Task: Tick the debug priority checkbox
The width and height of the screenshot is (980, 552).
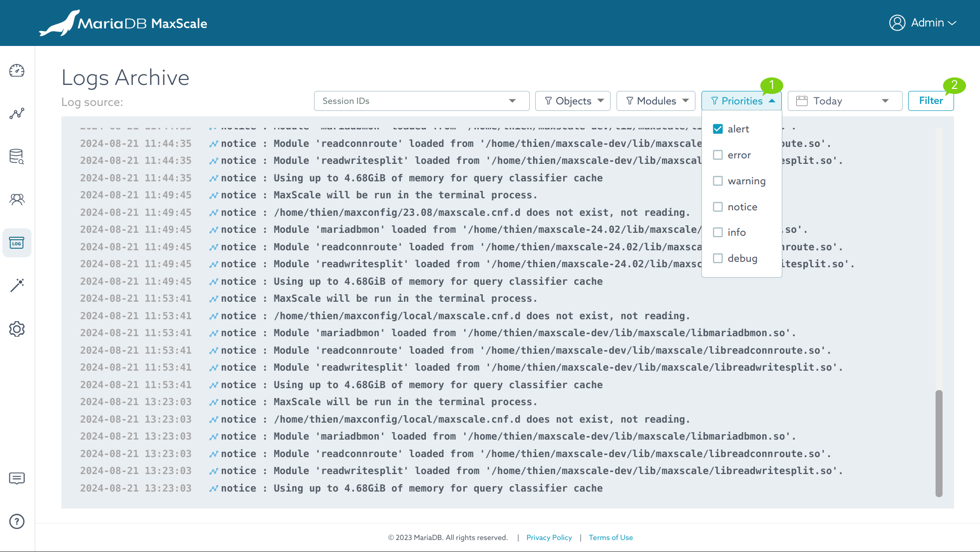Action: pos(718,258)
